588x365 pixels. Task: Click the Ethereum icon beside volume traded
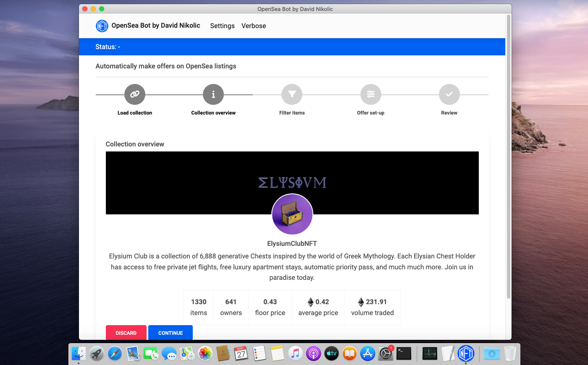pyautogui.click(x=361, y=302)
